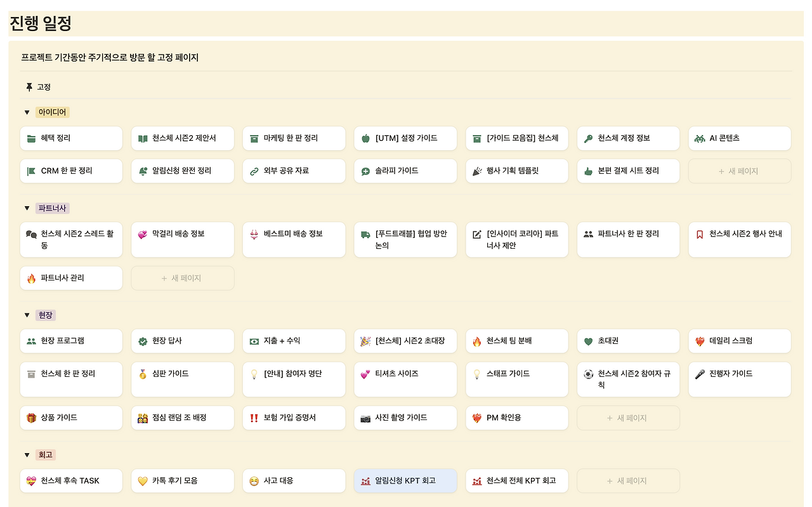Click the checkmark icon on 현장 답사
The height and width of the screenshot is (507, 812).
142,341
